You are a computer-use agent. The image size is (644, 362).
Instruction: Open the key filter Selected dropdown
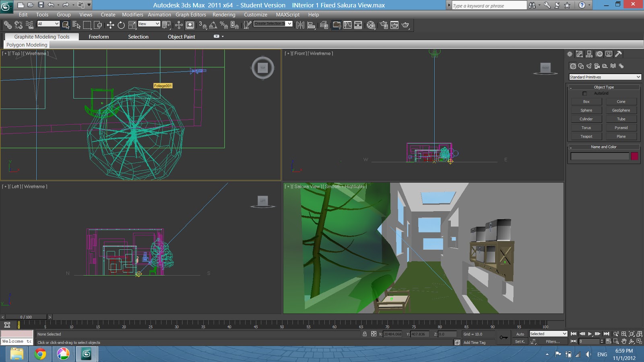pos(548,334)
